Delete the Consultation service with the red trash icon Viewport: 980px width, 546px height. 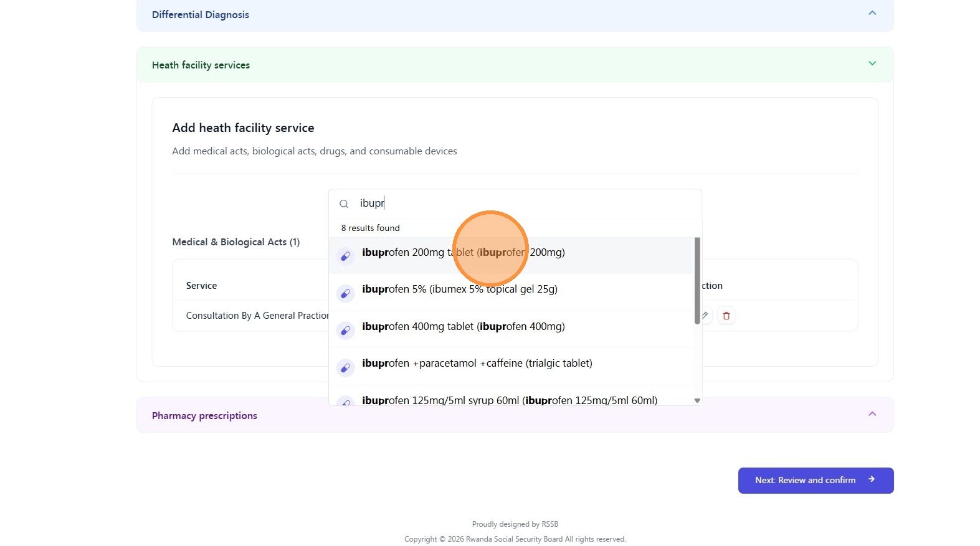point(726,316)
